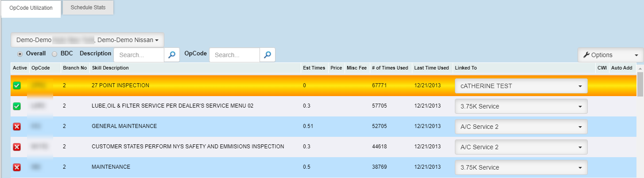Click green active checkmark for Lube, Oil & Filter

click(17, 106)
